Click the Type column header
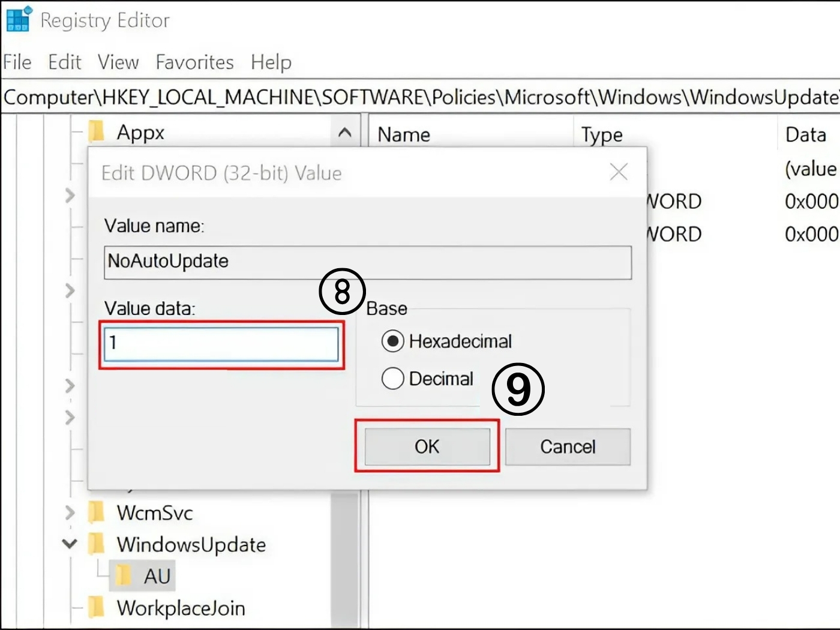This screenshot has width=840, height=630. (602, 135)
